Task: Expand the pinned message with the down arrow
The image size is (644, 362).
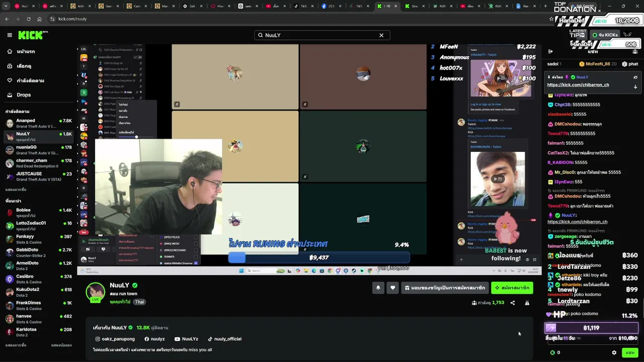Action: [635, 86]
